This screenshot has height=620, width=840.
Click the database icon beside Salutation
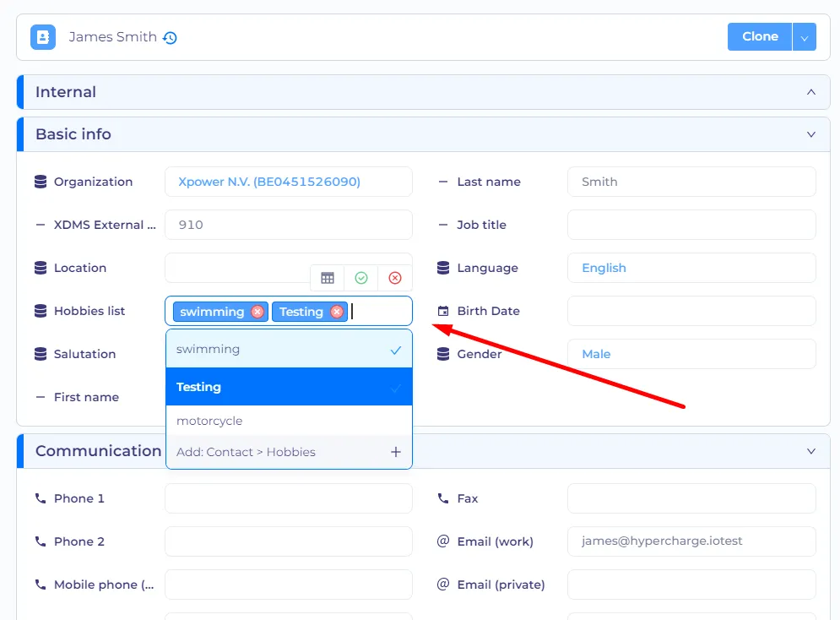click(41, 354)
